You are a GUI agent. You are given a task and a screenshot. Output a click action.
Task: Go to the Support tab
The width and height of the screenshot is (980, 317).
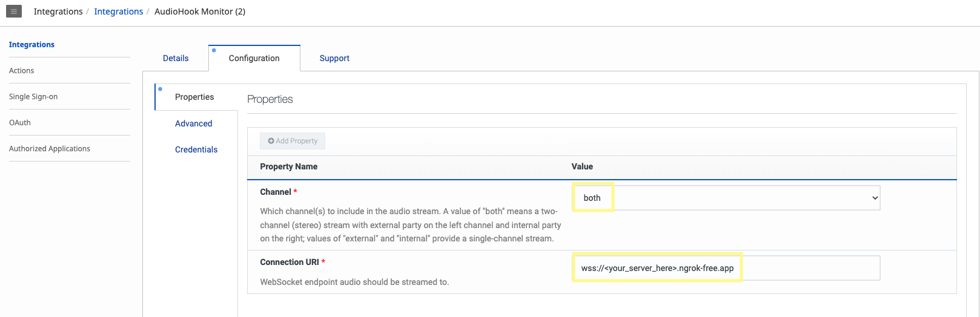point(334,59)
